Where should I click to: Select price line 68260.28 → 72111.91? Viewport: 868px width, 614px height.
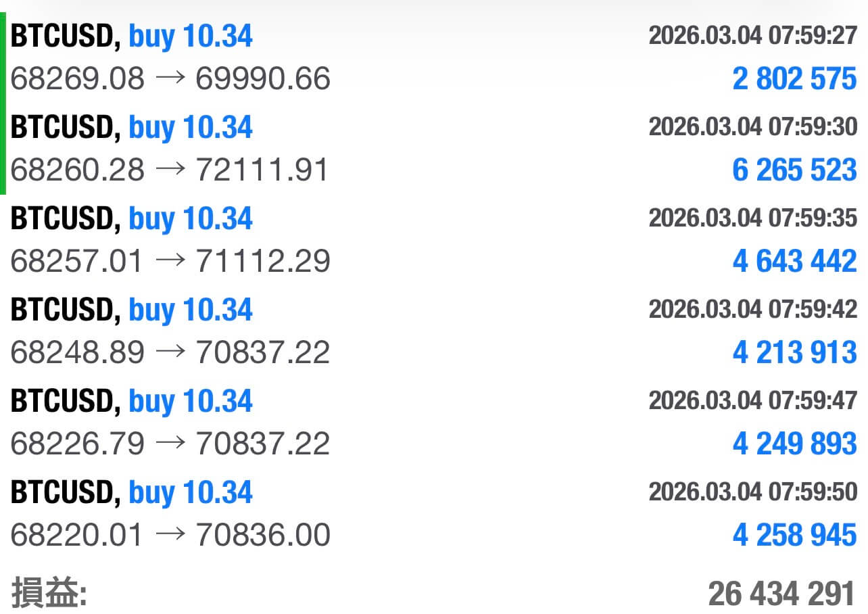(x=170, y=170)
